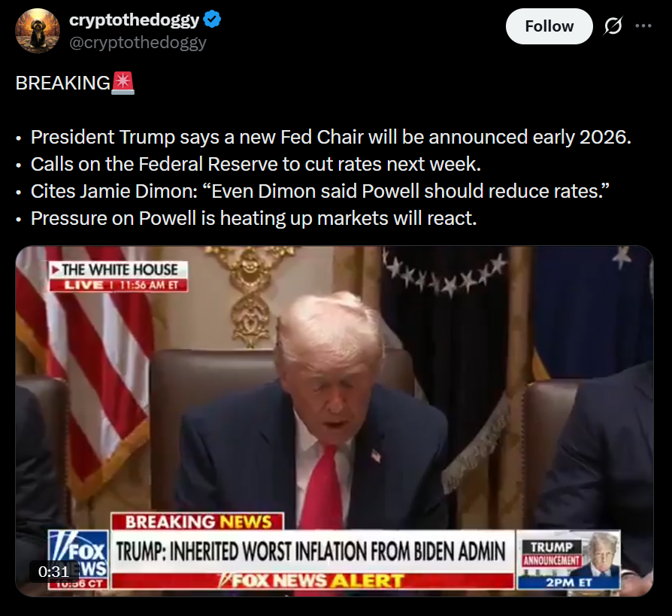Click the red siren emoji after BREAKING
This screenshot has width=672, height=616.
[x=123, y=83]
